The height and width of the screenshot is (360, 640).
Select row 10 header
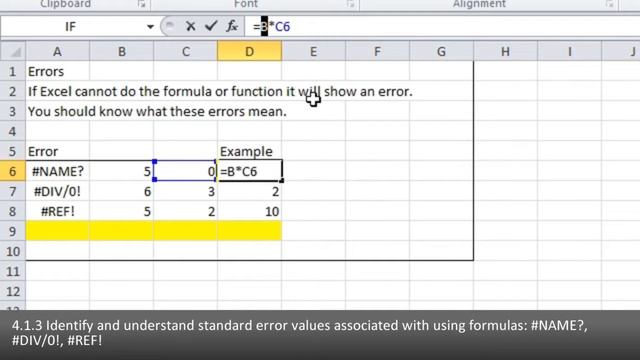pyautogui.click(x=13, y=251)
